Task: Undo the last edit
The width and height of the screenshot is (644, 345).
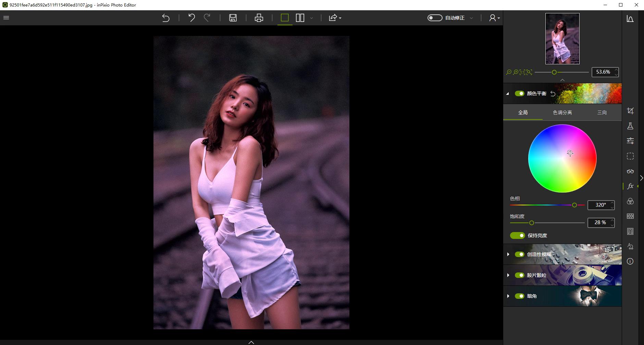Action: click(191, 18)
